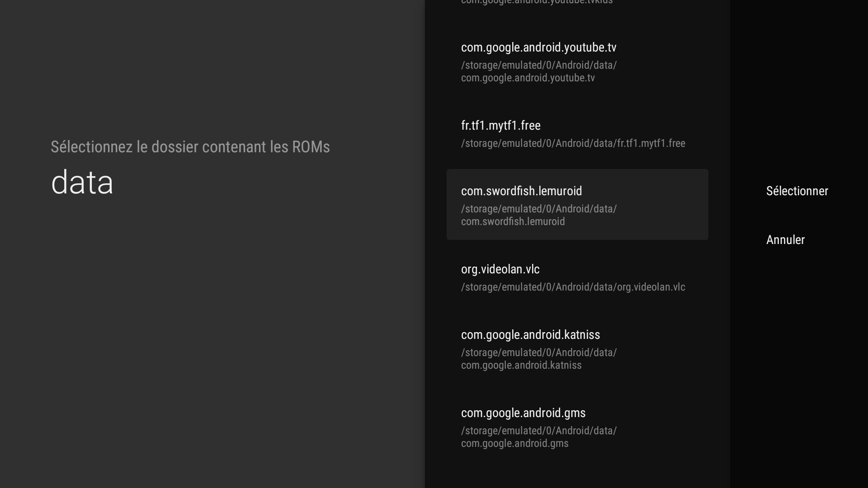Pick the fr.tf1.mytf1.free title label
This screenshot has height=488, width=868.
500,126
